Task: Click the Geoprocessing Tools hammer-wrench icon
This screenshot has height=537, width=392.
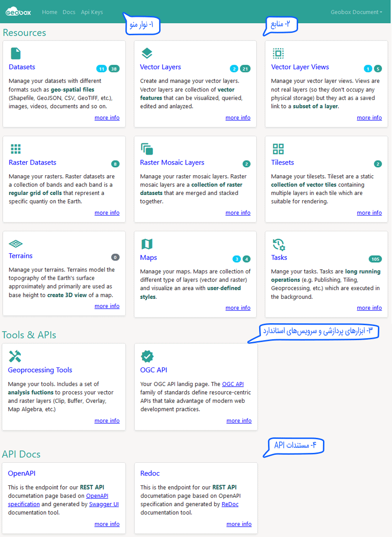Action: 15,356
